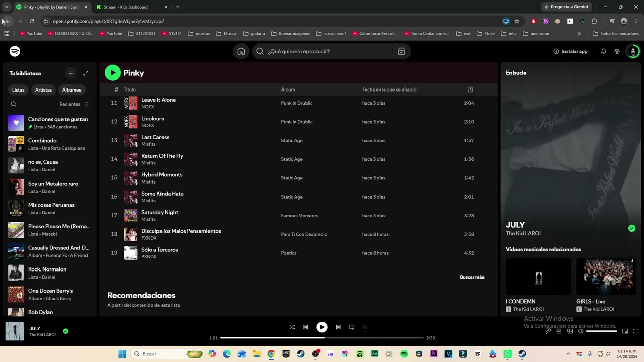644x362 pixels.
Task: Filter the library by Listas
Action: tap(18, 90)
